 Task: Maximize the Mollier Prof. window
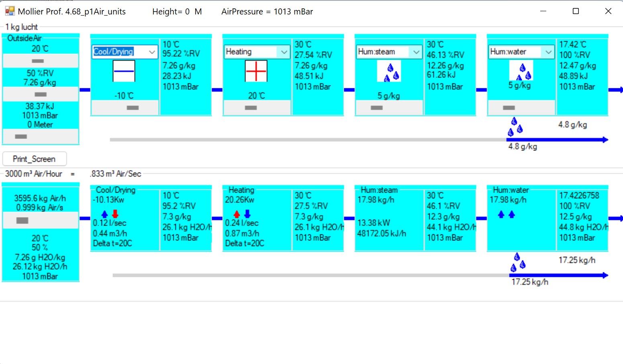[576, 11]
